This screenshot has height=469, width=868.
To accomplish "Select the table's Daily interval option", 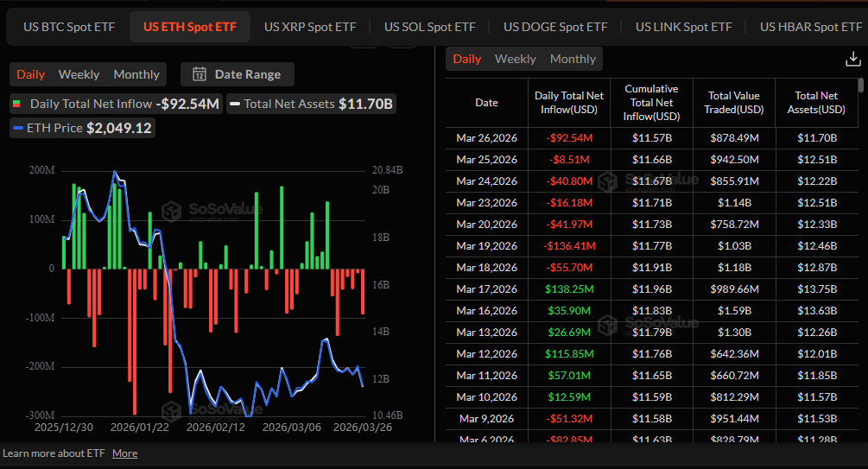I will click(466, 59).
